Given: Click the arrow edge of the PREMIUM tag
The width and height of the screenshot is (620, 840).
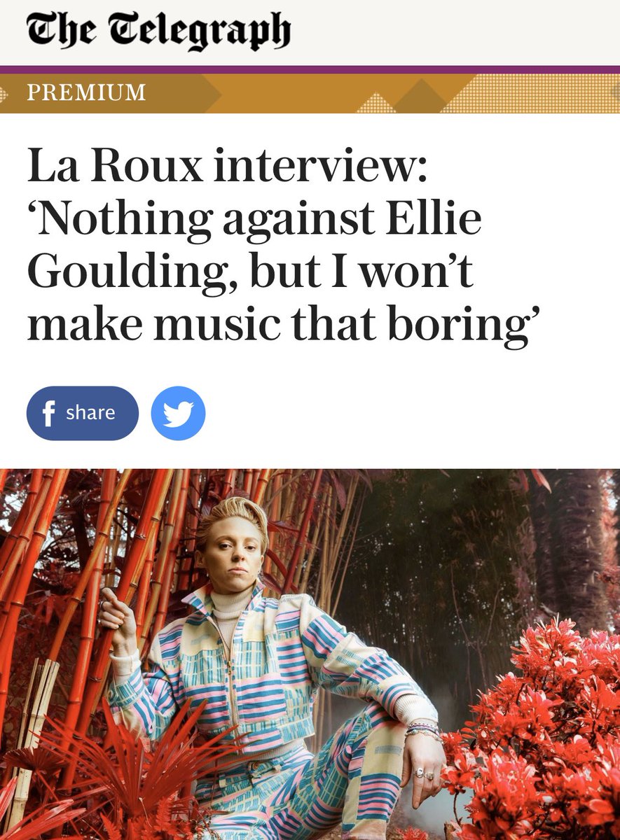Looking at the screenshot, I should click(210, 93).
